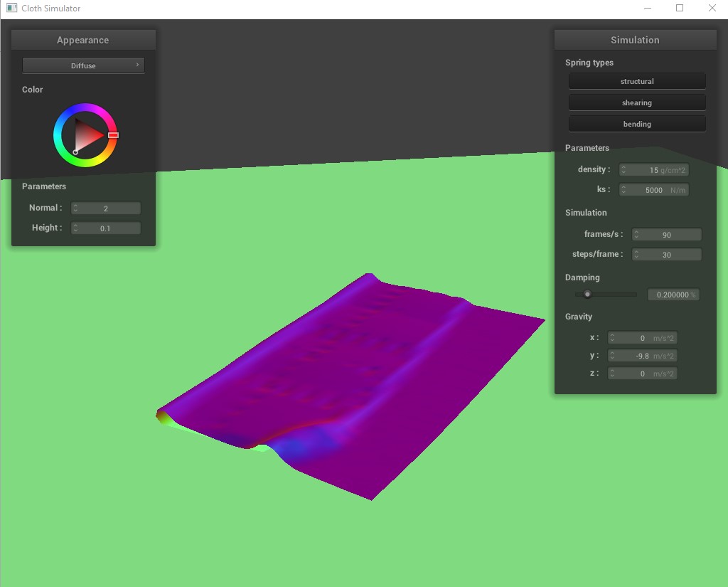This screenshot has width=728, height=587.
Task: Click the Simulation panel header
Action: [x=635, y=40]
